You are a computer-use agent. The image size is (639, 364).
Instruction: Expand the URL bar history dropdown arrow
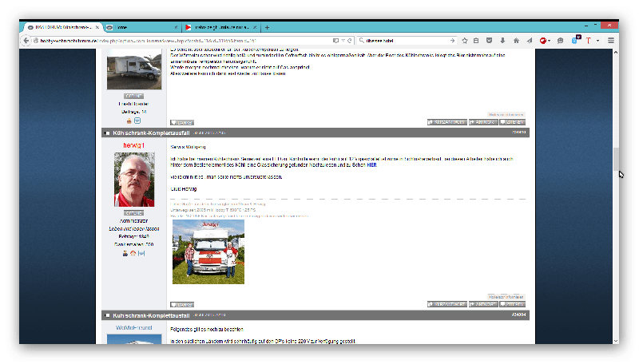tap(341, 40)
